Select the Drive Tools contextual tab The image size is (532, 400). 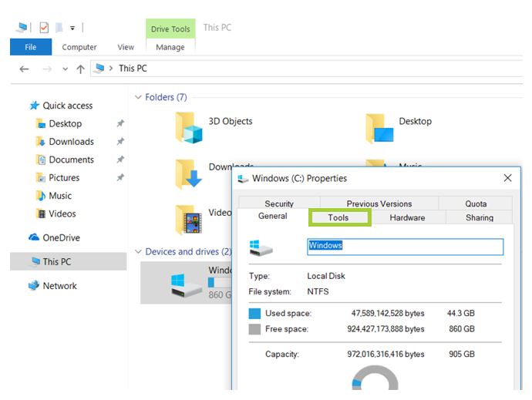click(170, 29)
